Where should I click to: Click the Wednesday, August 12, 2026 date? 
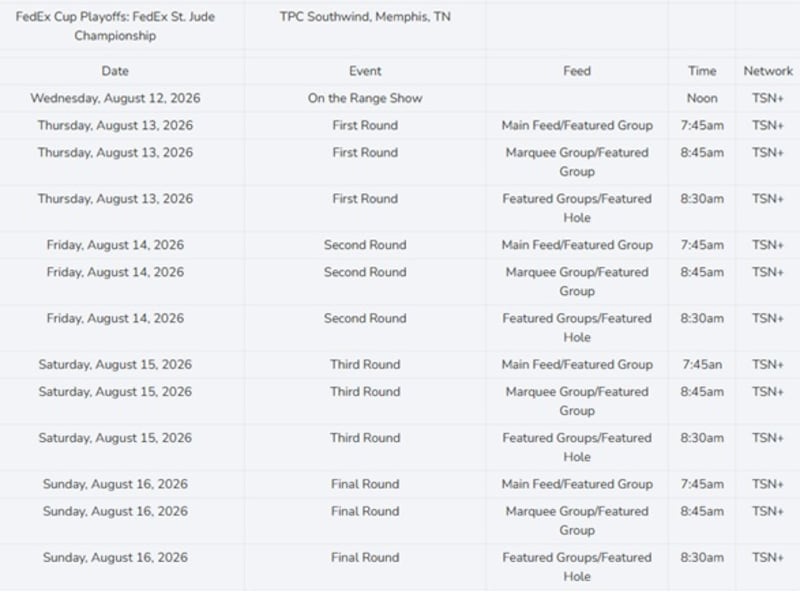(115, 98)
